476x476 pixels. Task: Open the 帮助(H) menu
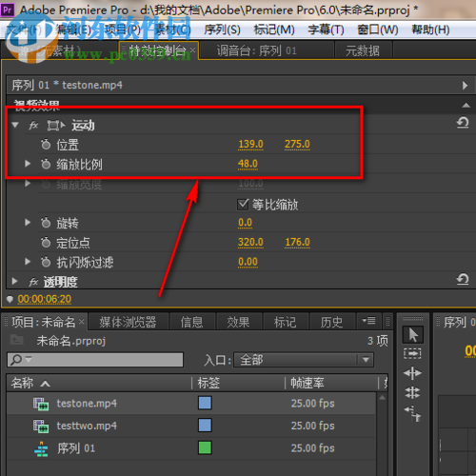(430, 30)
